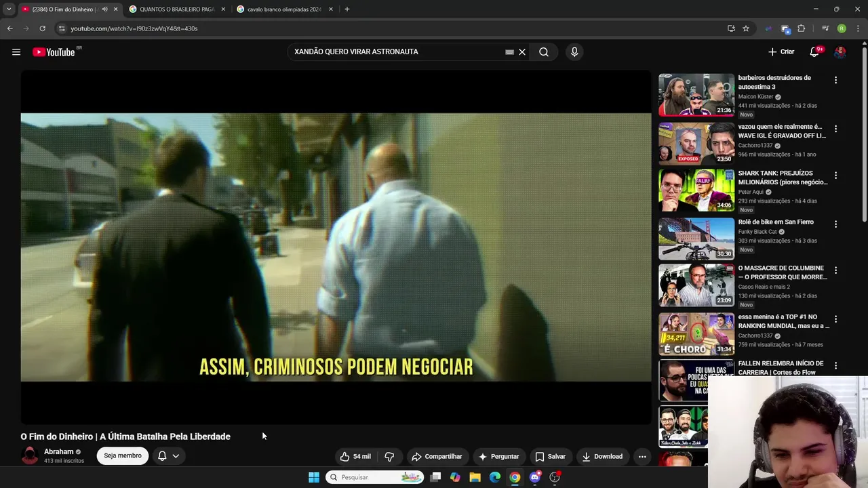The width and height of the screenshot is (868, 488).
Task: Open menu for O MASSACRE DE COLUMBINE video
Action: point(835,270)
